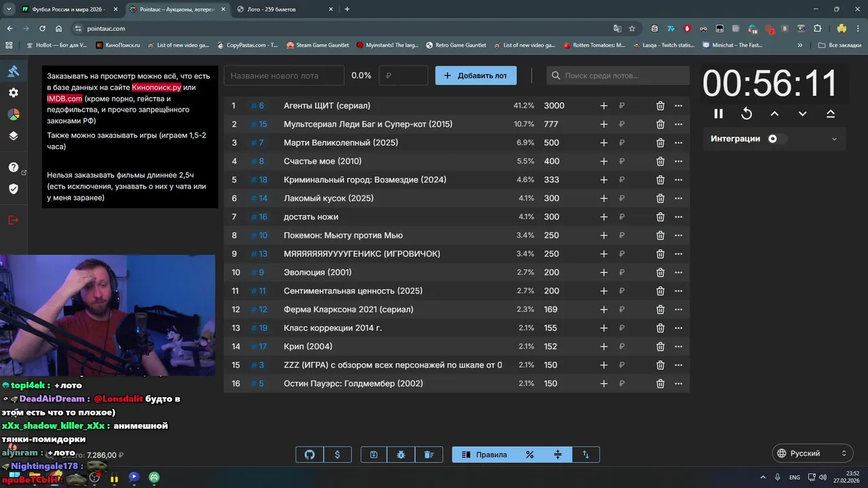This screenshot has width=868, height=488.
Task: Switch to the Футбол России и мира tab
Action: coord(68,9)
